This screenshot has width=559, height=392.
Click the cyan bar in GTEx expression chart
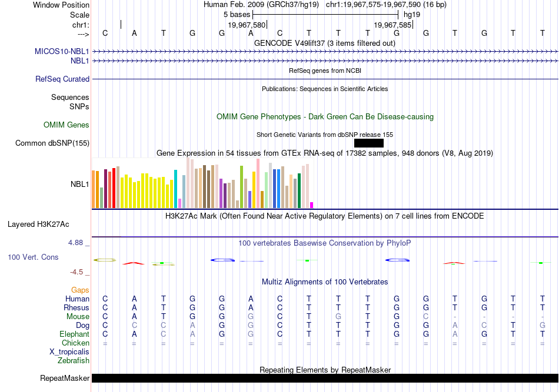pos(175,189)
